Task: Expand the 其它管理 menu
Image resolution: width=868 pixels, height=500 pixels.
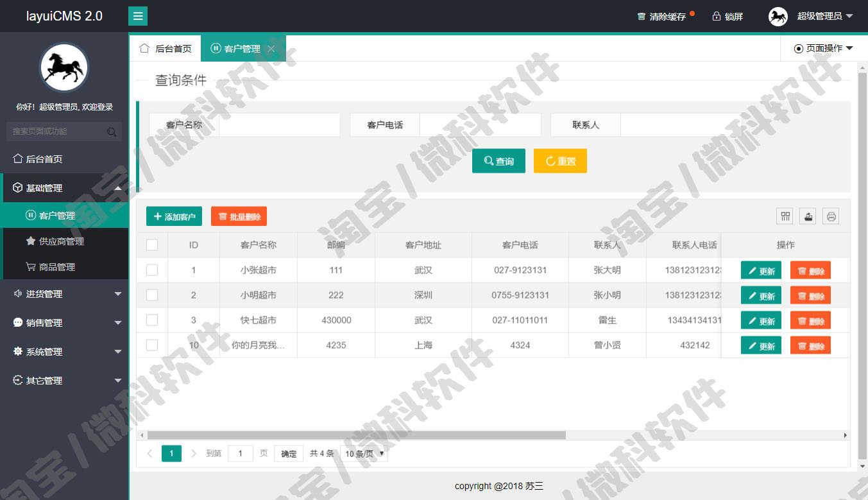Action: pos(64,381)
